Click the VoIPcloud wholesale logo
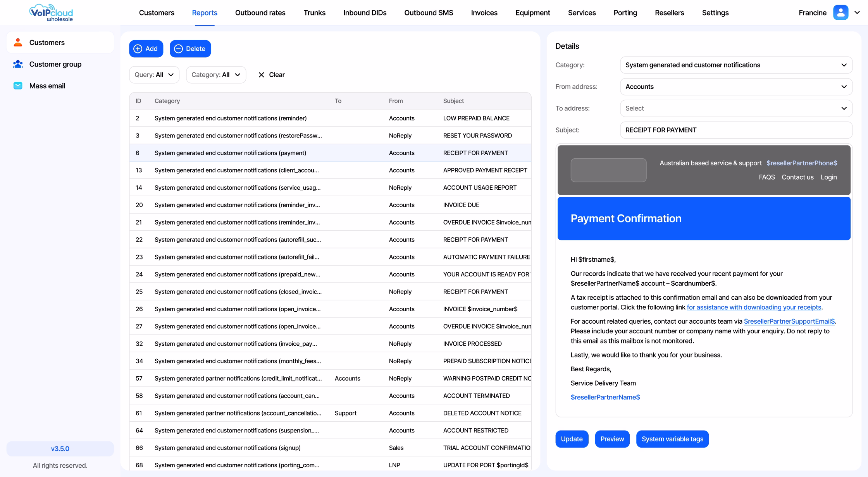 (51, 13)
